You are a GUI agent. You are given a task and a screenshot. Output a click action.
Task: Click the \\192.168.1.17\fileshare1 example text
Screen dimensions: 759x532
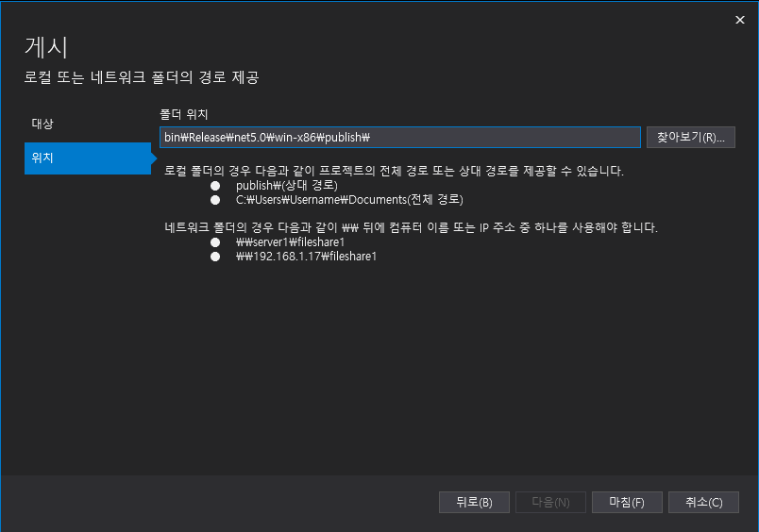click(x=306, y=257)
